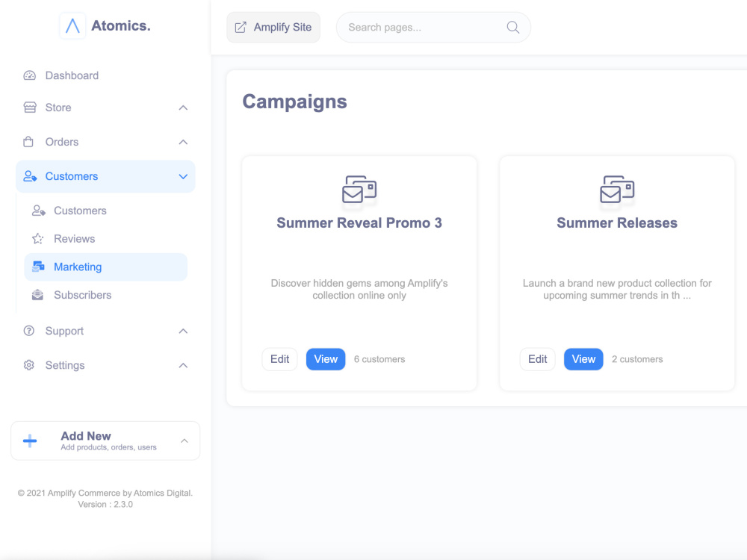Screen dimensions: 747x560
Task: Click the blue plus icon in Add New
Action: click(30, 441)
